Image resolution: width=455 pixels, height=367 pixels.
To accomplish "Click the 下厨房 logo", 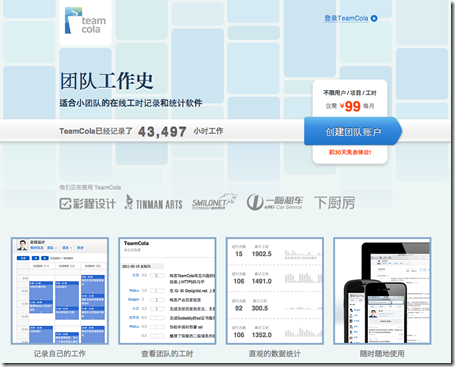I will (x=334, y=203).
